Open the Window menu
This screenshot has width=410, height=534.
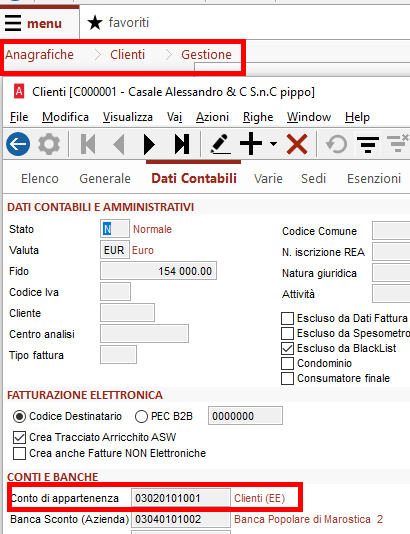coord(309,117)
